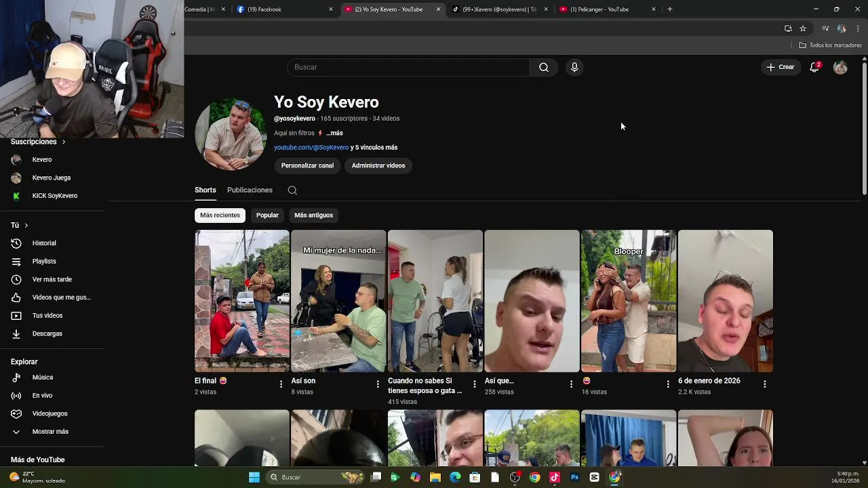868x488 pixels.
Task: Open TikTok app from the taskbar
Action: [x=555, y=477]
